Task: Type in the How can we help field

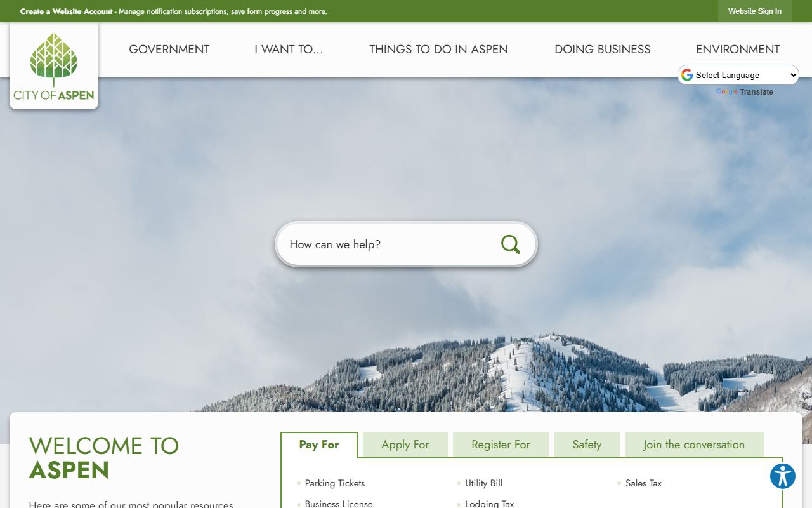Action: click(x=387, y=244)
